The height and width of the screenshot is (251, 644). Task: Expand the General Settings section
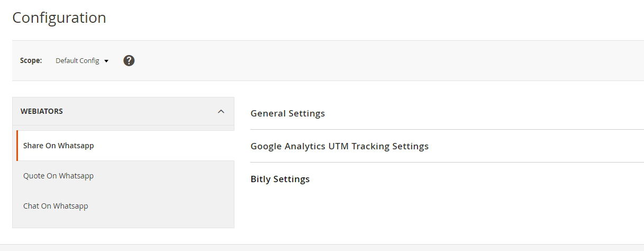tap(287, 113)
